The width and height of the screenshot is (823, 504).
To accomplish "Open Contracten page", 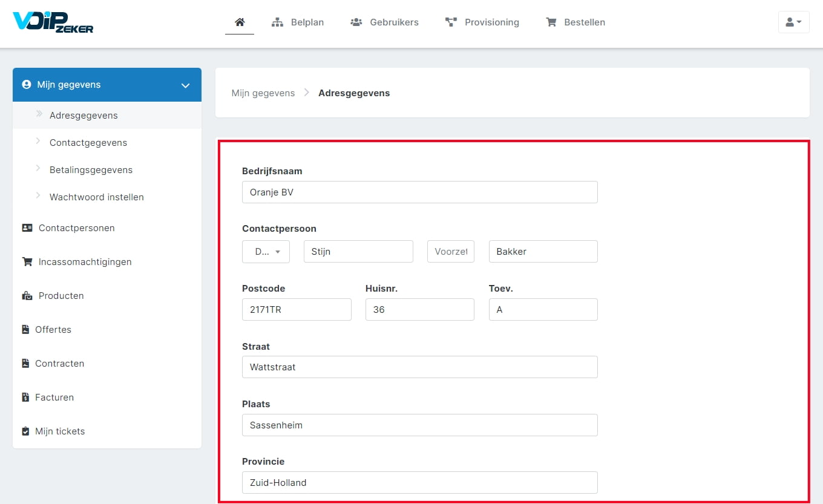I will coord(107,364).
